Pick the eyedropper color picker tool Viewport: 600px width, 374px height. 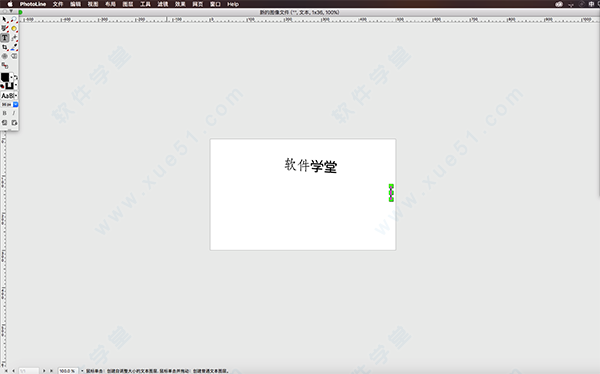[x=14, y=47]
